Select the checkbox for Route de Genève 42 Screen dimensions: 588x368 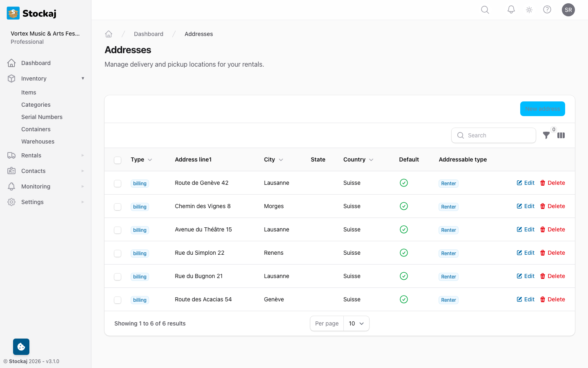point(118,183)
